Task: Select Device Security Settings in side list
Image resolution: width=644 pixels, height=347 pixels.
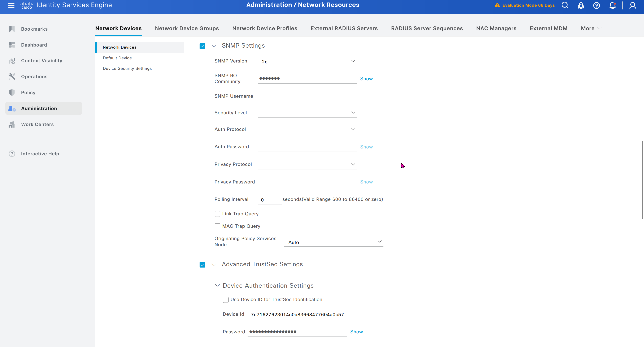Action: click(x=127, y=69)
